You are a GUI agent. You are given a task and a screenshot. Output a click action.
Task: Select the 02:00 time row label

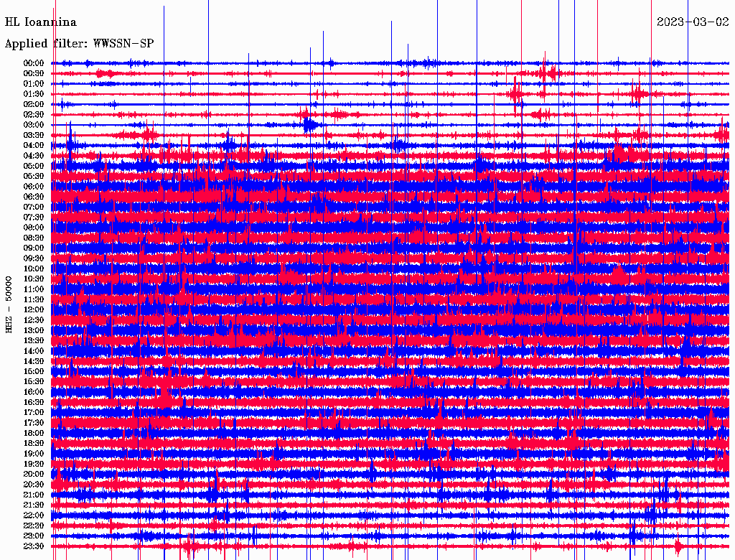click(34, 105)
